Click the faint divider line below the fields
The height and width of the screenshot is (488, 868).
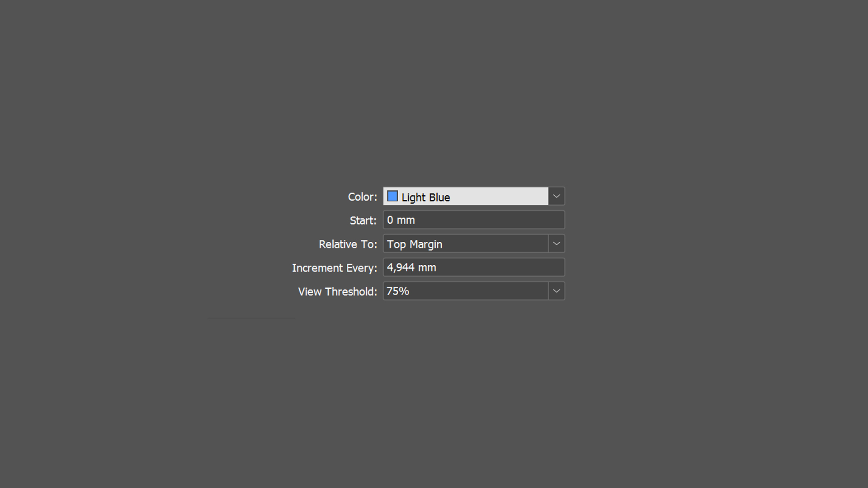coord(251,319)
